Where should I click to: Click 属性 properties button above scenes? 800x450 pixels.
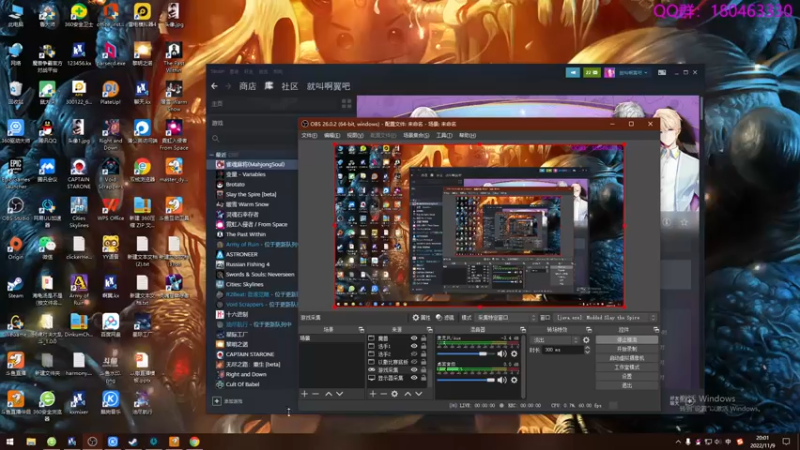pos(421,317)
